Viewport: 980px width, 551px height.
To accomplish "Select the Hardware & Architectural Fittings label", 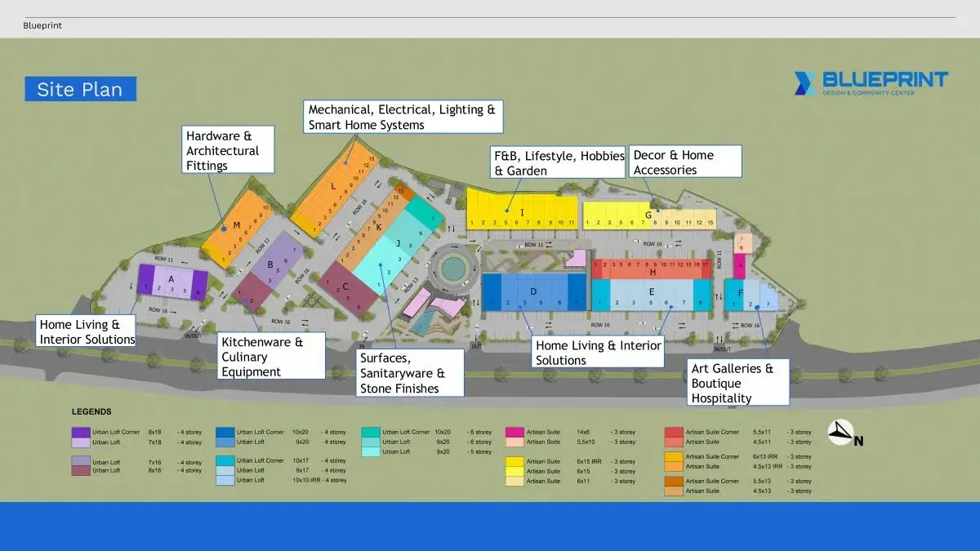I will click(x=228, y=150).
